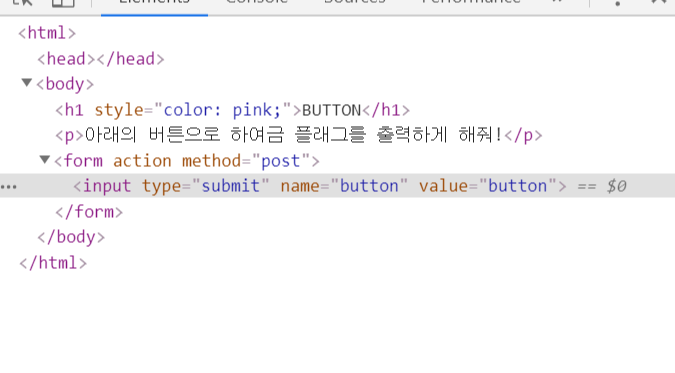
Task: Select the Korean paragraph text in p element
Action: pyautogui.click(x=294, y=135)
